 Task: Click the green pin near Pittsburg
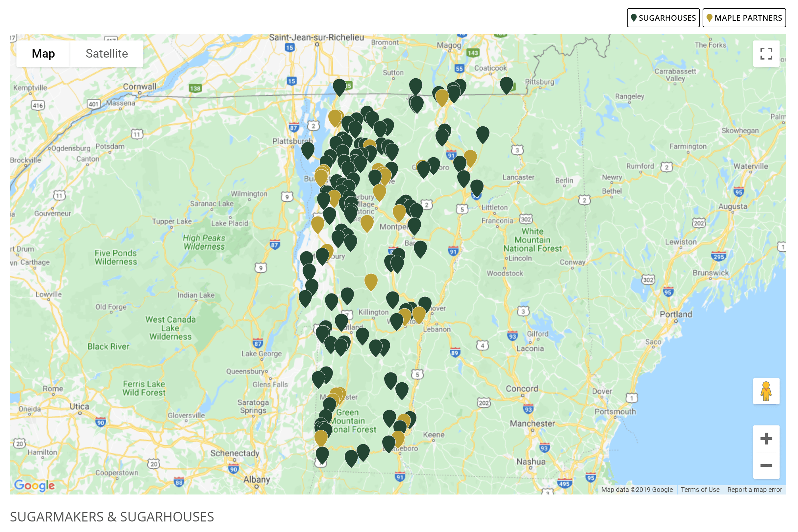506,85
